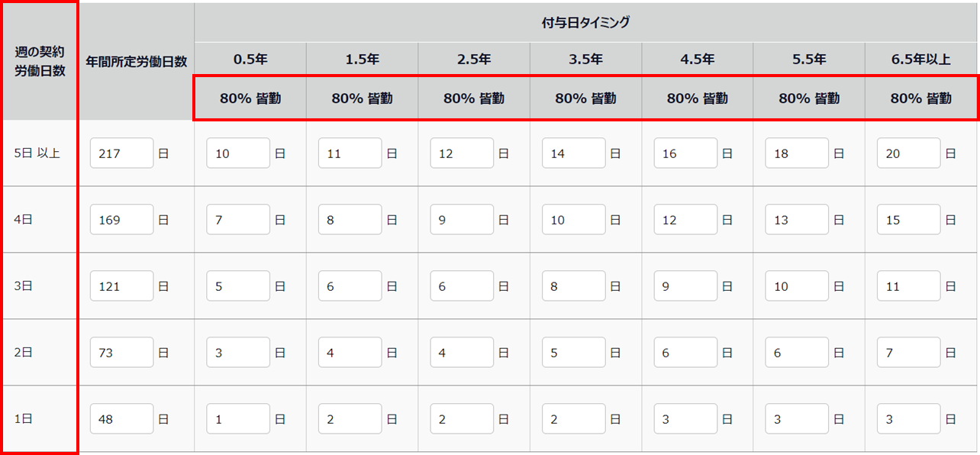Select the 年間所定労働日数 field showing 121
The image size is (980, 455).
pos(121,286)
